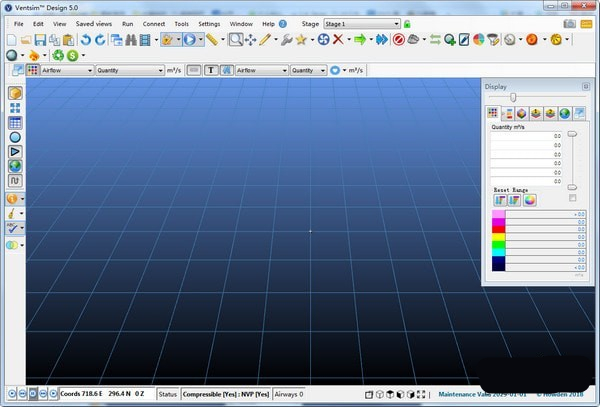
Task: Click the green lock icon beside Stage
Action: 407,23
